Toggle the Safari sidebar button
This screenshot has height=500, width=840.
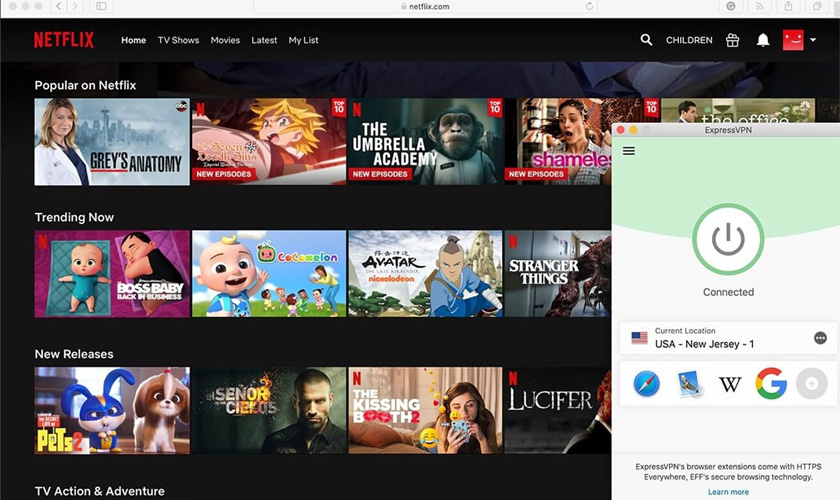coord(101,6)
